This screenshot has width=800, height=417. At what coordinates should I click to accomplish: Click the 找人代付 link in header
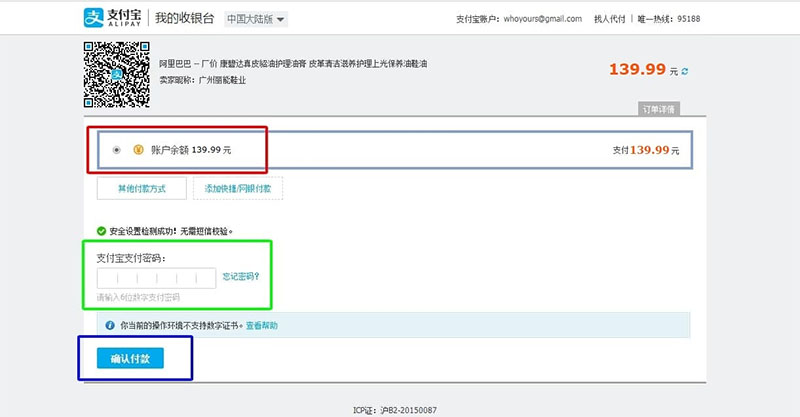click(x=609, y=19)
